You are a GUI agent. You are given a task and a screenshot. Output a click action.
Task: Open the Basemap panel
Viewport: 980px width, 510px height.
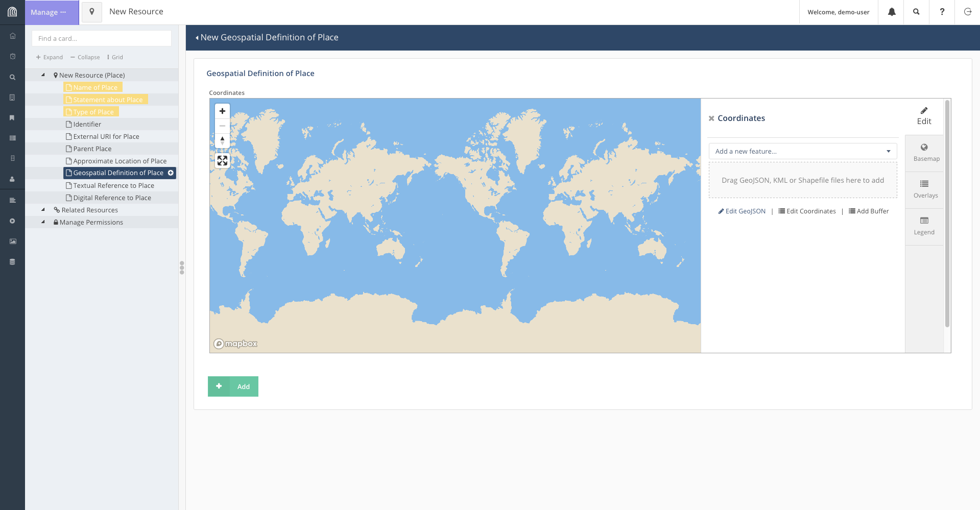pyautogui.click(x=924, y=153)
